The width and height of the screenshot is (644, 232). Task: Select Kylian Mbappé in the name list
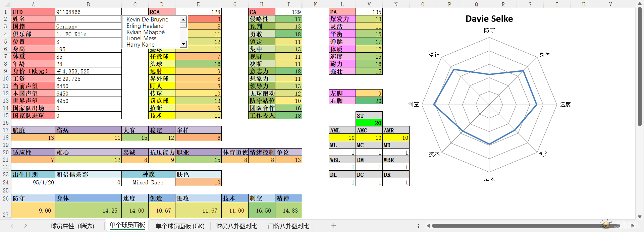[146, 32]
